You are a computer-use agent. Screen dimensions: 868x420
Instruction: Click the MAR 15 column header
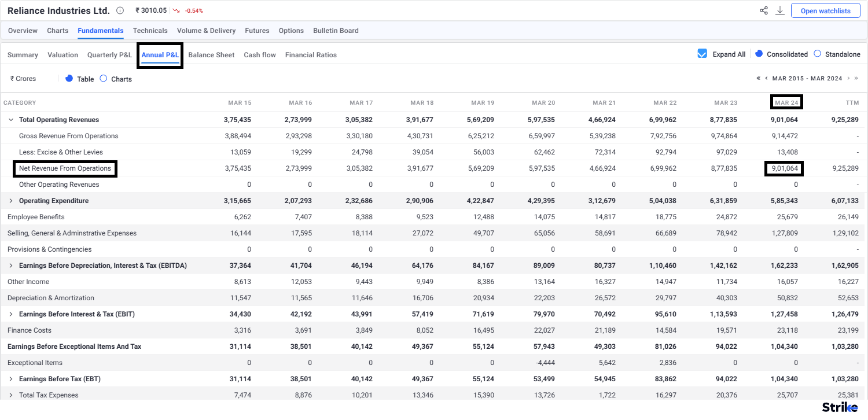240,102
